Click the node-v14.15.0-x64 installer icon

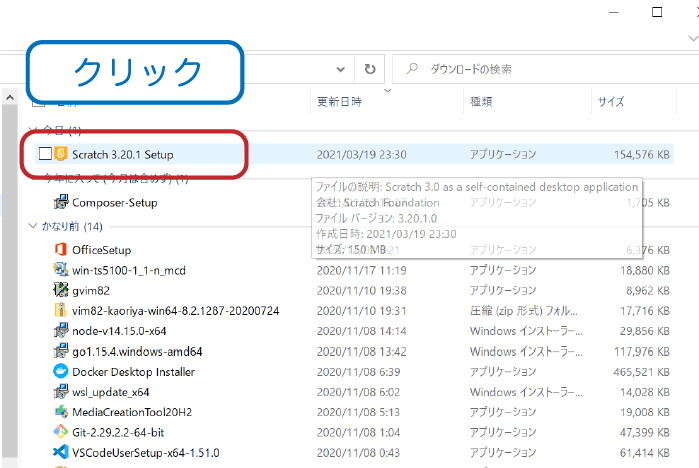click(61, 330)
